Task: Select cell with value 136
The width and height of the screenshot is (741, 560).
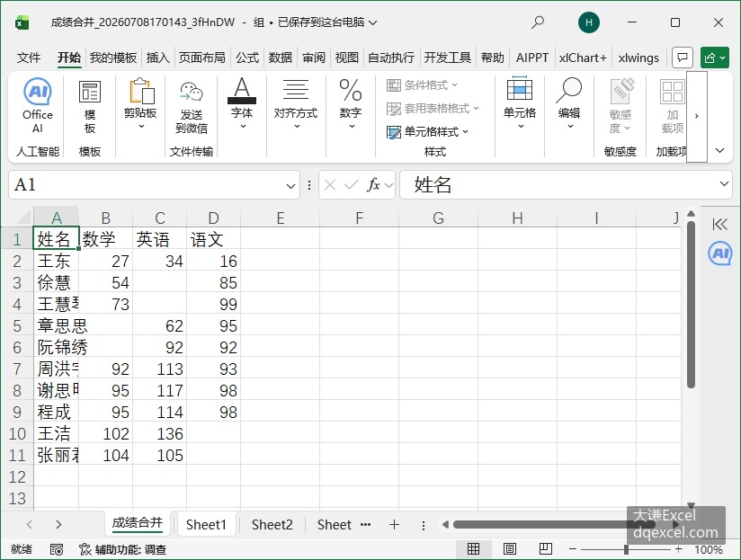Action: click(160, 433)
